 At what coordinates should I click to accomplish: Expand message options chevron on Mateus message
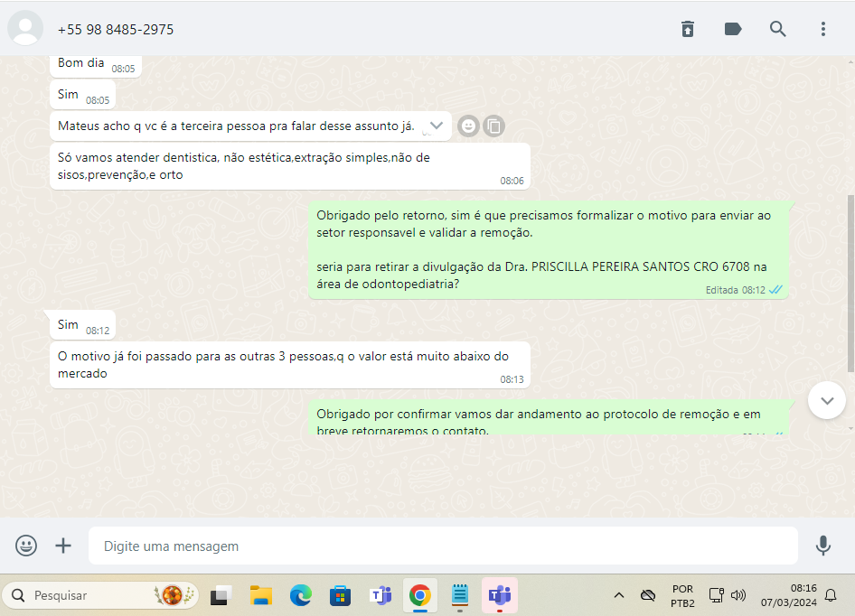(x=437, y=126)
